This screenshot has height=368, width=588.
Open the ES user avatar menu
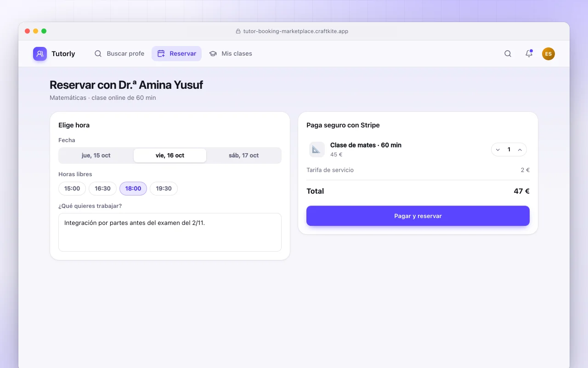click(548, 54)
